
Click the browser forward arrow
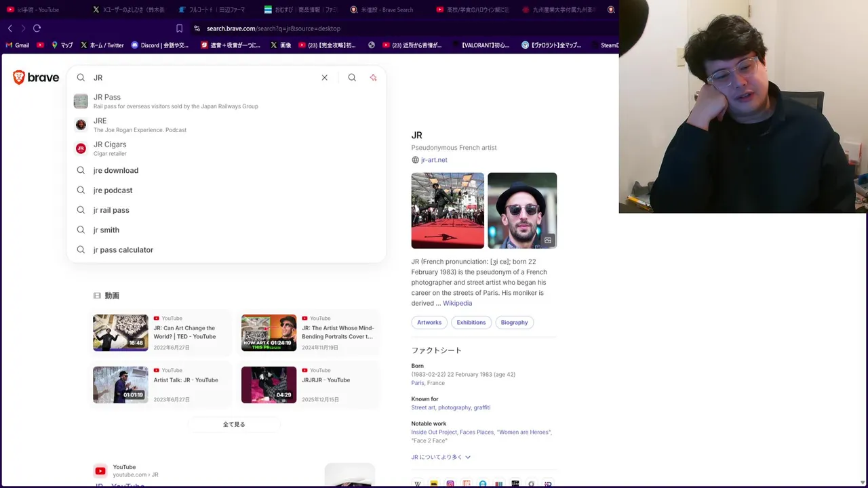23,28
